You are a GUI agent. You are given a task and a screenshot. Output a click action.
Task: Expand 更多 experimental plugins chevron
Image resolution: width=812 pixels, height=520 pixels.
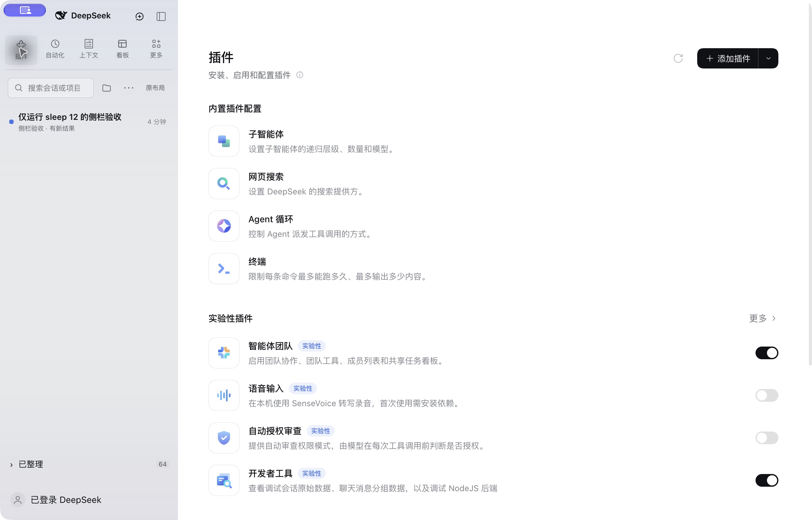coord(774,318)
